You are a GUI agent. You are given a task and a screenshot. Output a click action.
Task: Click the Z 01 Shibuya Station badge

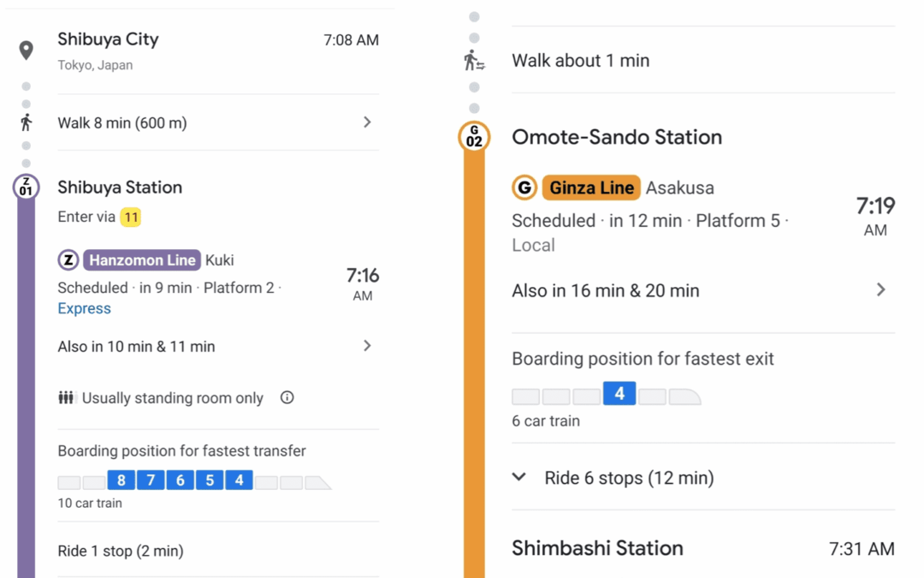(x=26, y=187)
